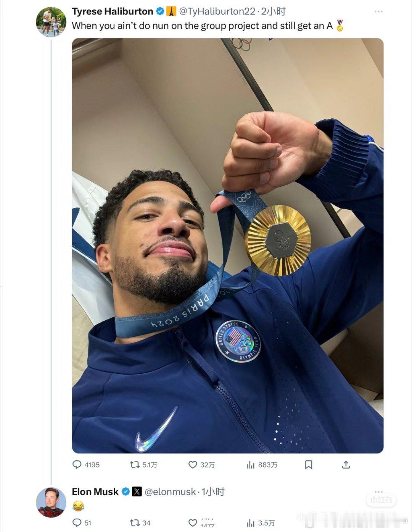The width and height of the screenshot is (412, 532).
Task: Open Elon Musk's profile avatar
Action: [51, 502]
